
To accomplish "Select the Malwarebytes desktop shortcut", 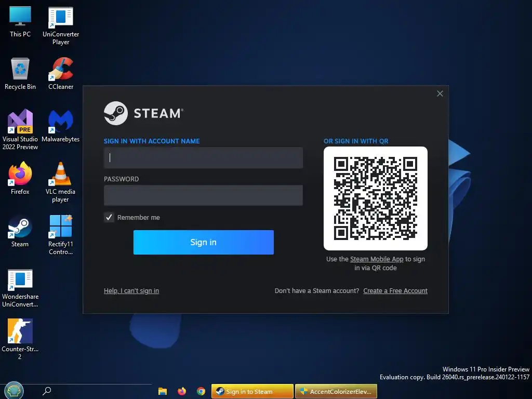I will click(61, 126).
